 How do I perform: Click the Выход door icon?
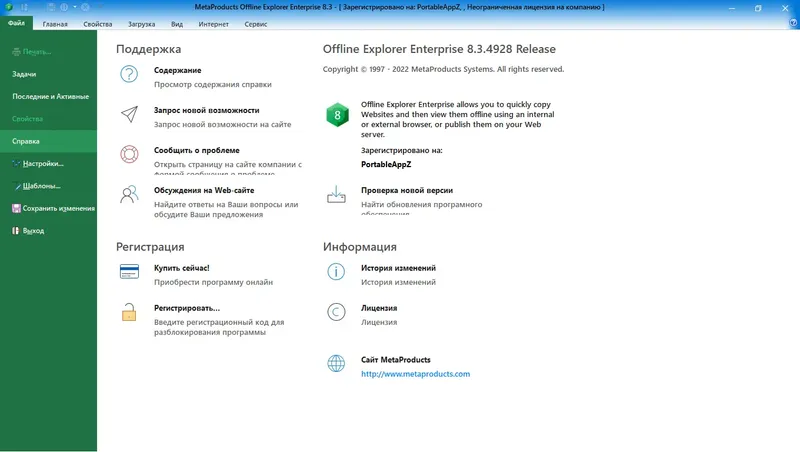tap(16, 231)
